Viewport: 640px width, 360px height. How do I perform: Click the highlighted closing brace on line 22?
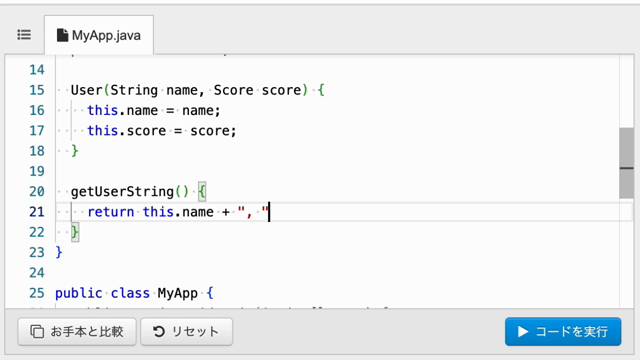(x=75, y=232)
